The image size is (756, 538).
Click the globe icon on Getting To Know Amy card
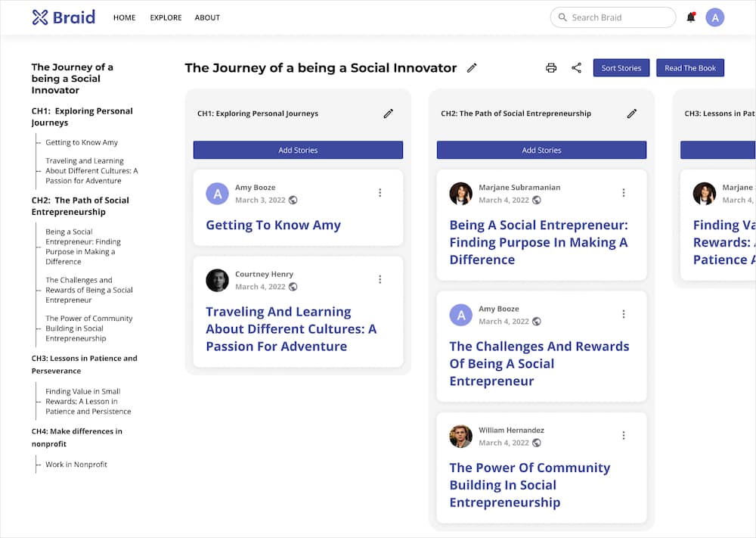(293, 201)
